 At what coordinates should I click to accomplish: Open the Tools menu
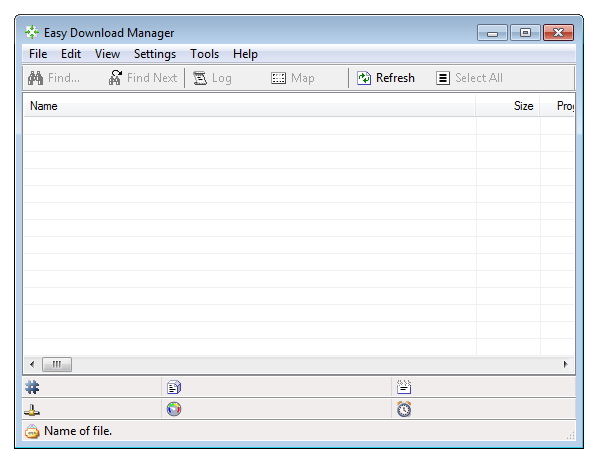pos(204,54)
